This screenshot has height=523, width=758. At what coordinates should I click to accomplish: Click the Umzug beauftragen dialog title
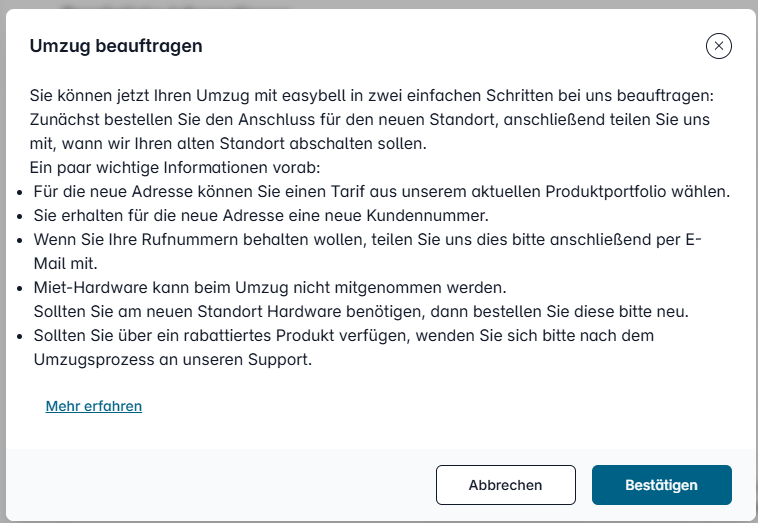[116, 46]
